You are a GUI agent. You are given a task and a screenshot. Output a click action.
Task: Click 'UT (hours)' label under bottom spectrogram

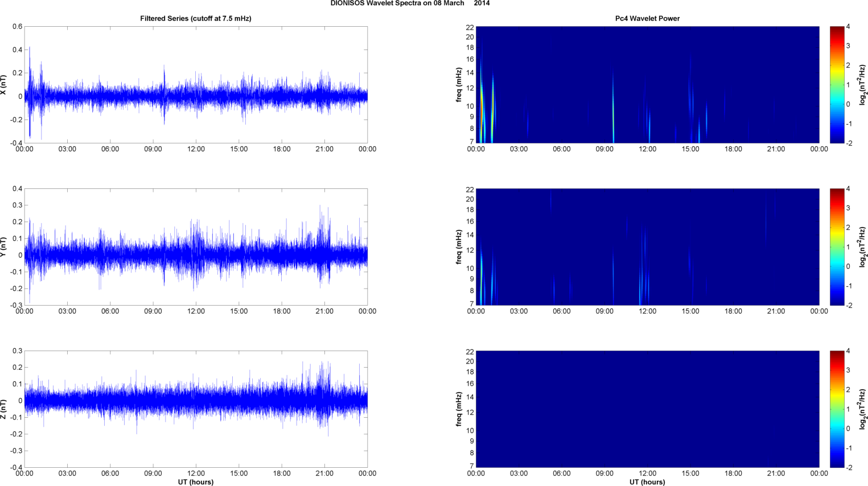point(647,482)
